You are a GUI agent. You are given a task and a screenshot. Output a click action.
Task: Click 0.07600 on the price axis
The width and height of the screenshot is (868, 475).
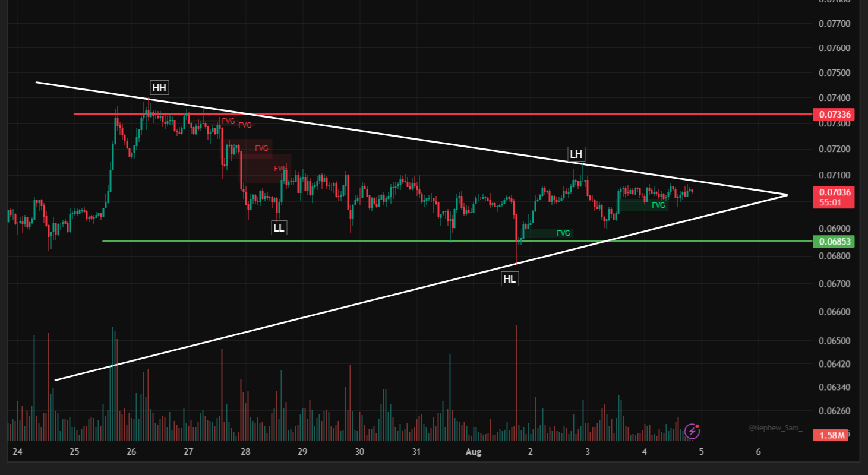[x=835, y=48]
